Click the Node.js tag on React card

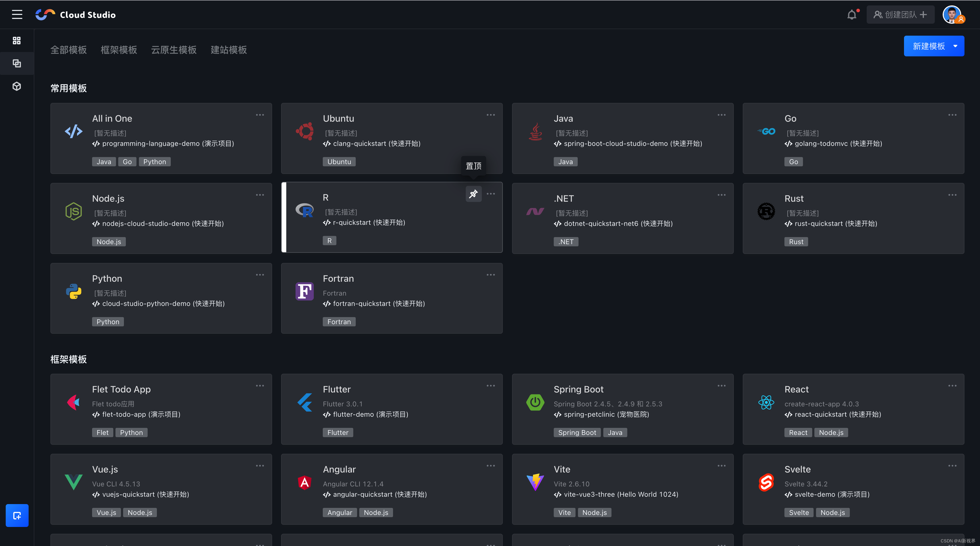click(x=831, y=433)
